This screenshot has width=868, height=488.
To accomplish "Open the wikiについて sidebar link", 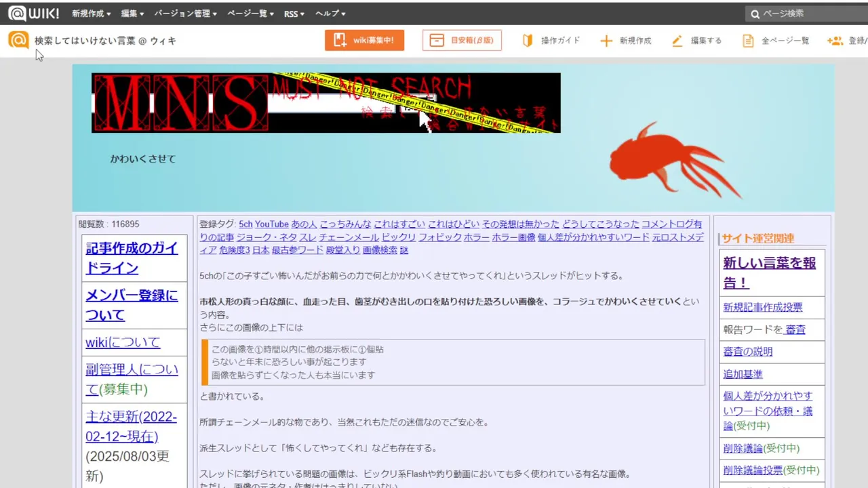I will coord(123,342).
